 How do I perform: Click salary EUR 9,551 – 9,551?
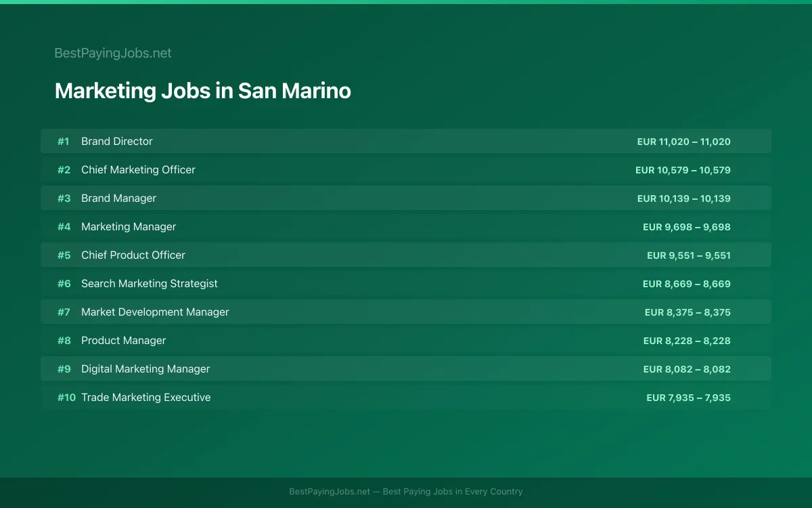pyautogui.click(x=689, y=255)
